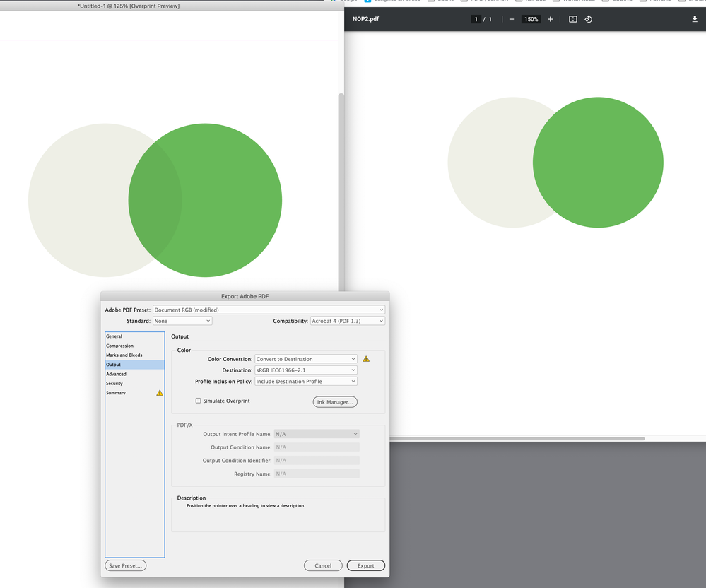This screenshot has width=706, height=588.
Task: Open the Profile Inclusion Policy dropdown
Action: [306, 382]
